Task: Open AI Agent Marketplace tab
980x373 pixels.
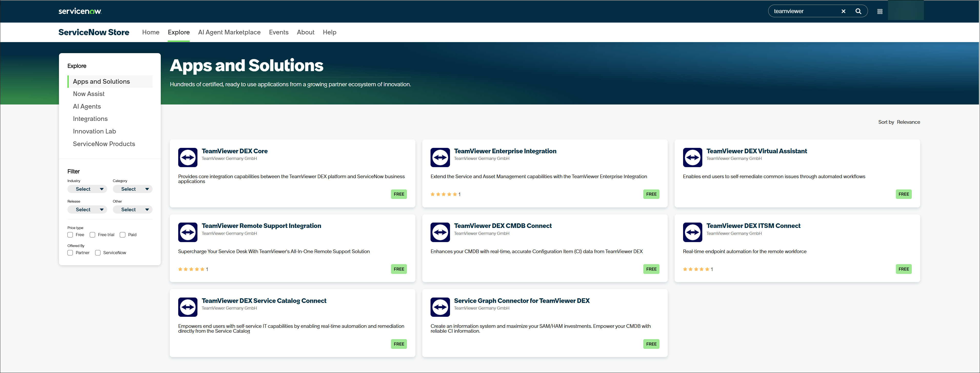Action: pos(229,32)
